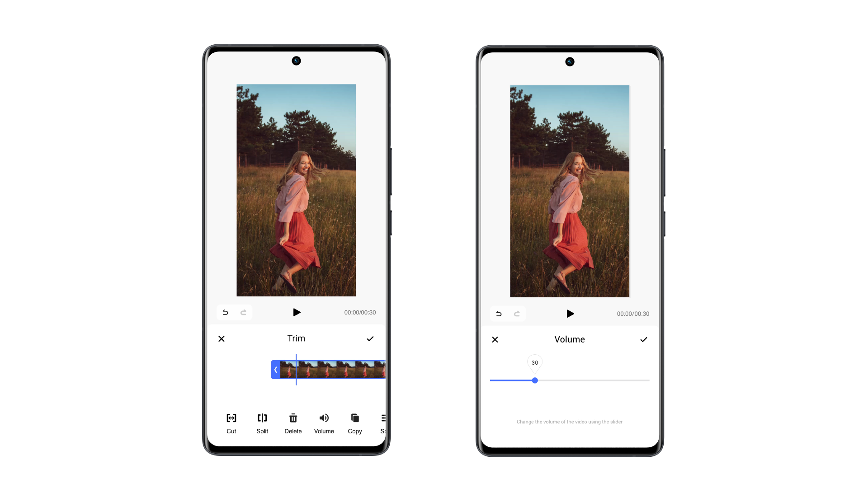
Task: Click the redo arrow icon
Action: [244, 312]
